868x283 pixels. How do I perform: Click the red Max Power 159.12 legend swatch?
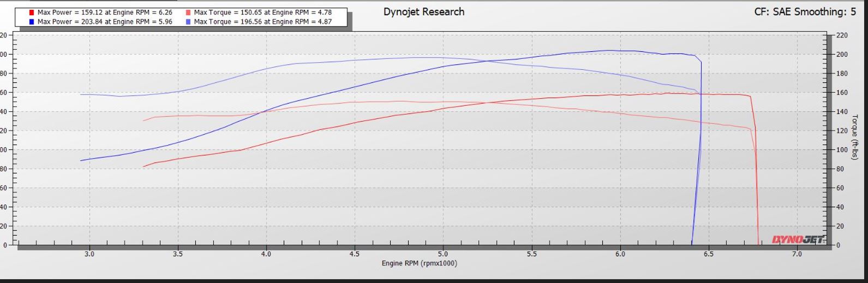[x=32, y=13]
